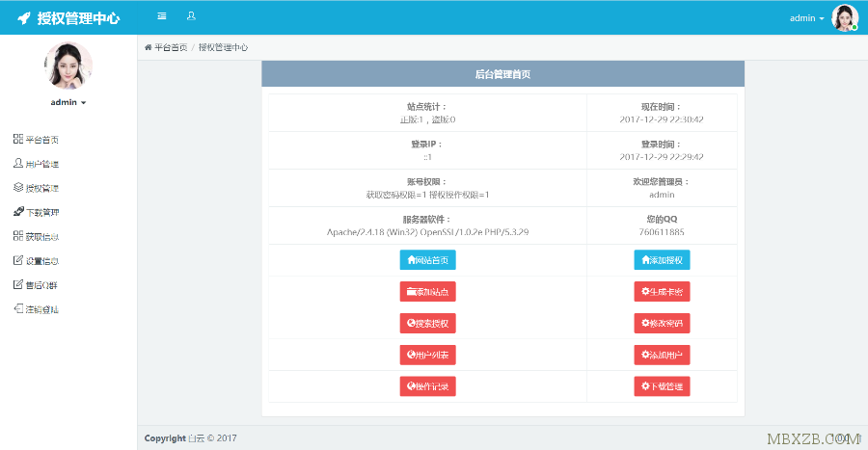Click the 现在时间 label
The width and height of the screenshot is (868, 450).
[x=662, y=107]
